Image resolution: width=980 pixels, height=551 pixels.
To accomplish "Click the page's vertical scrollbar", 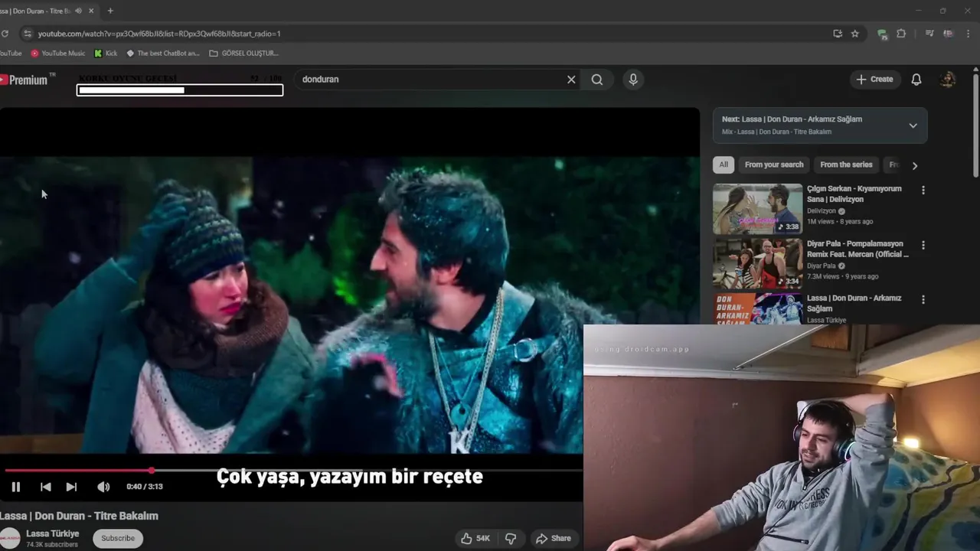I will [975, 126].
